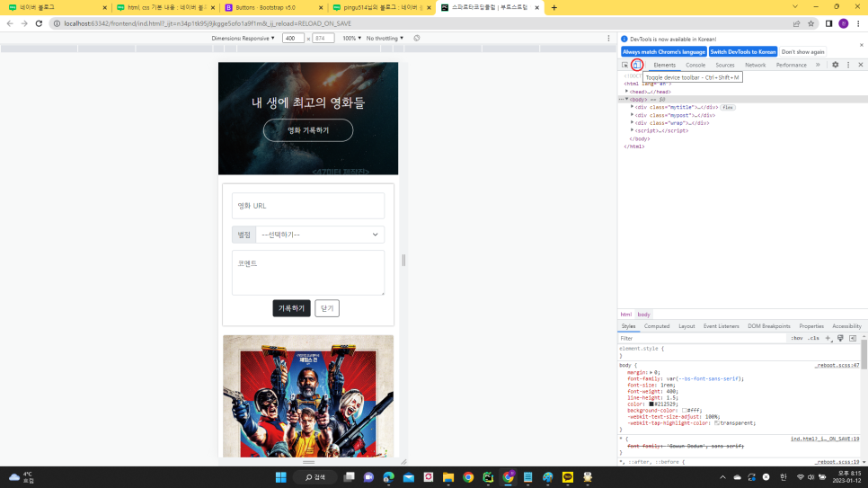Expand the script element node
The width and height of the screenshot is (868, 488).
point(633,130)
